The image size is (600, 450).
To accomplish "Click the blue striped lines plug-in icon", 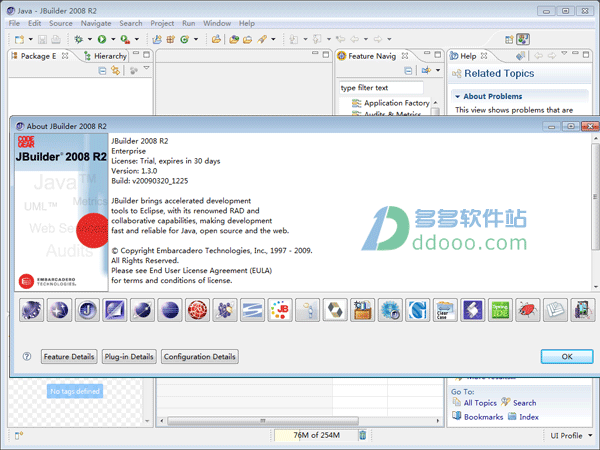I will tap(252, 310).
